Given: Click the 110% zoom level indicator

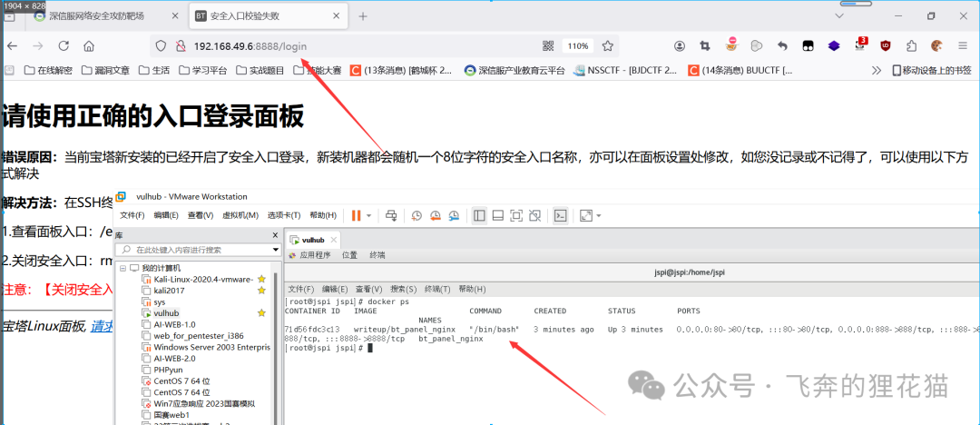Looking at the screenshot, I should click(579, 45).
